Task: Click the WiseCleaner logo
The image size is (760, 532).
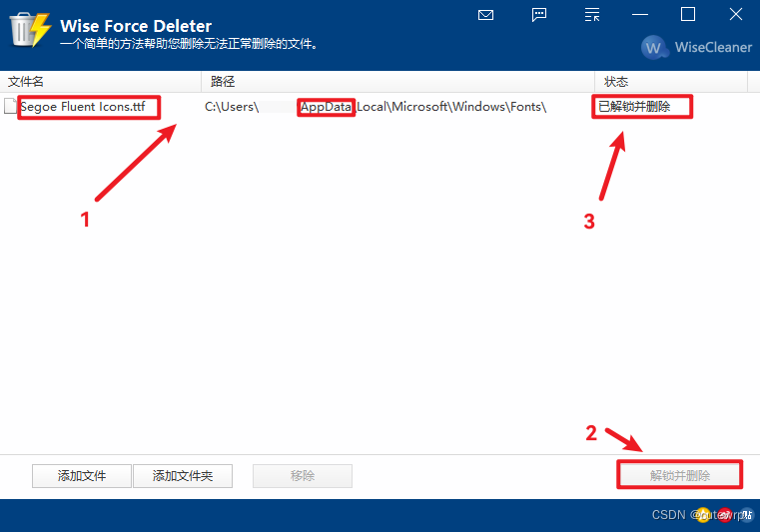Action: point(696,47)
